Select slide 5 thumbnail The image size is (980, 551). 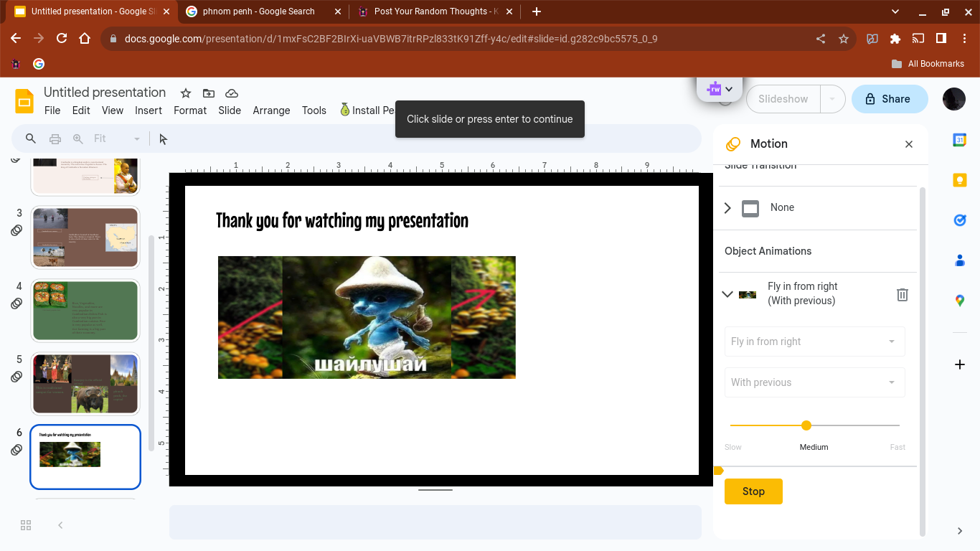click(85, 384)
